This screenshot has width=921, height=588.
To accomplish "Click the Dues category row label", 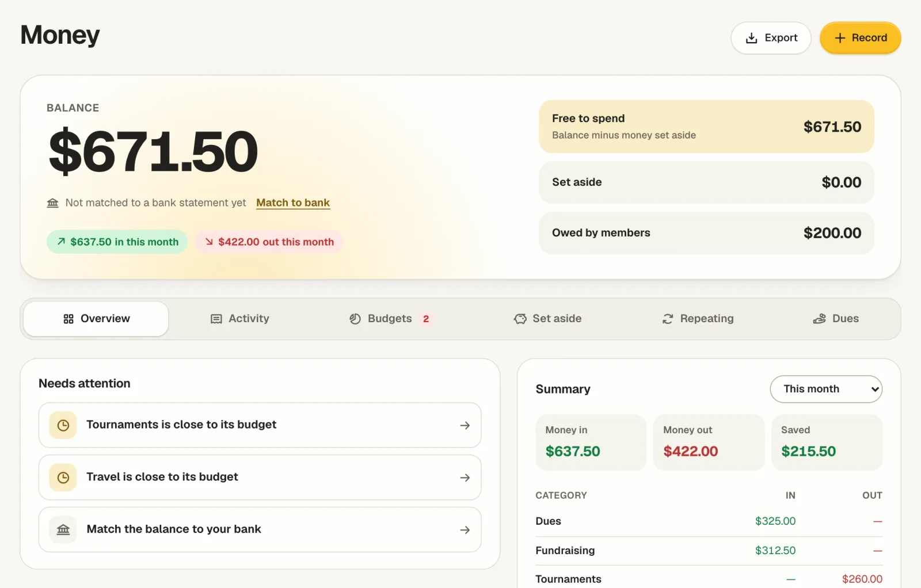I will click(x=548, y=521).
